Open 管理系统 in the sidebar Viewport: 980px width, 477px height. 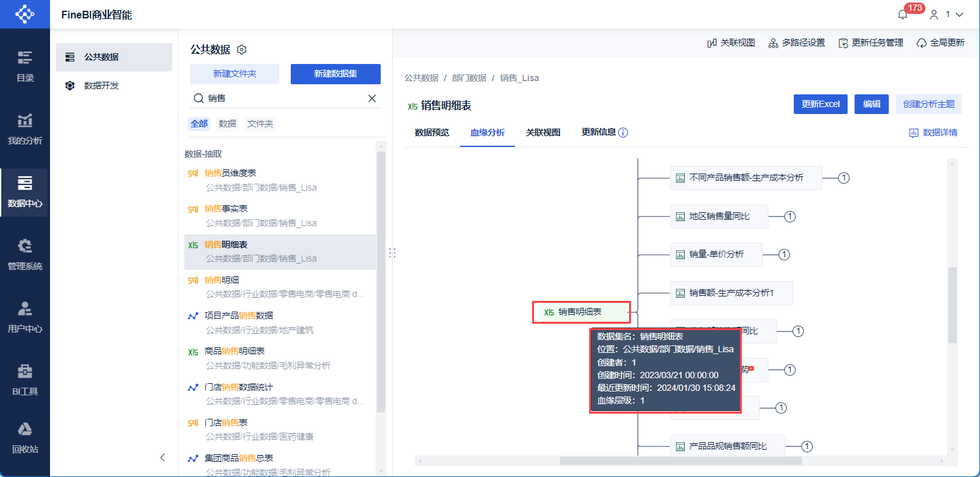25,255
